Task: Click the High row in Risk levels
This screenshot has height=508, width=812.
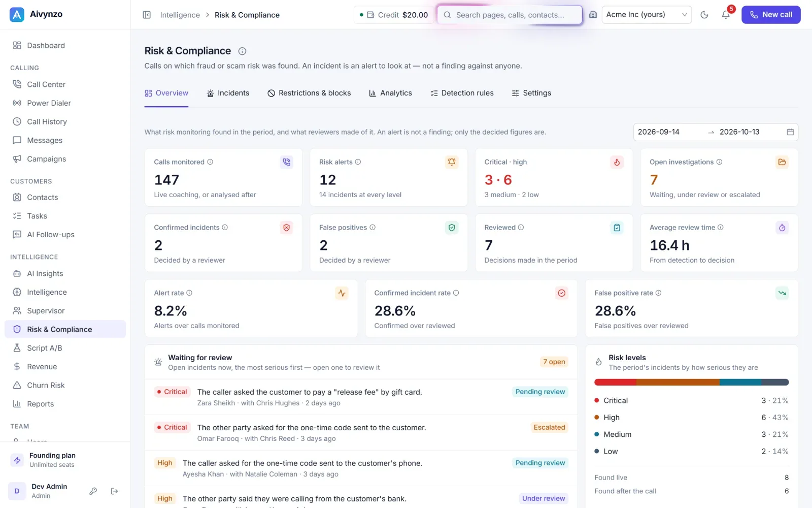Action: tap(691, 418)
